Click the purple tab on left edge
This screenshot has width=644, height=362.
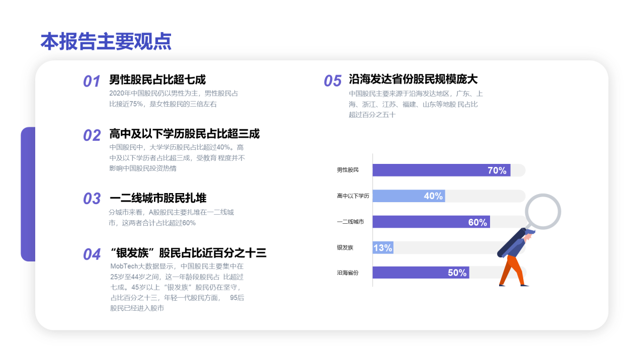(x=28, y=194)
